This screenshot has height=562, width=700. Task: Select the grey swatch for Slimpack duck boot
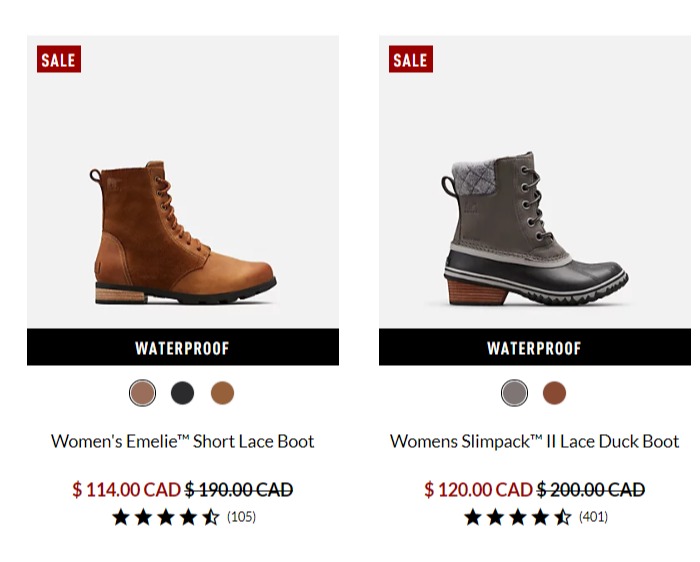coord(514,393)
